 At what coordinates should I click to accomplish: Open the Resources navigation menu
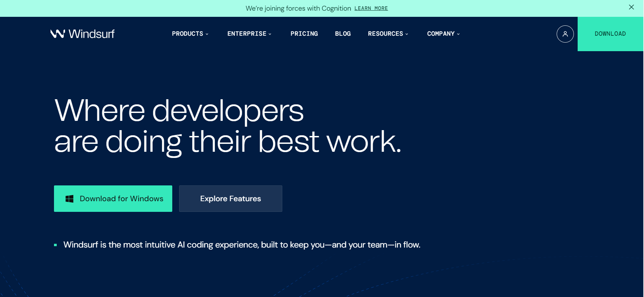coord(385,34)
